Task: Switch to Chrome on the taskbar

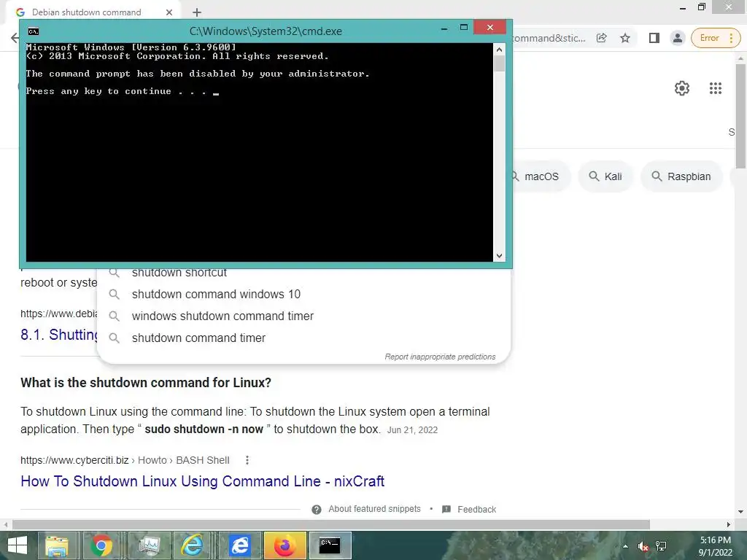Action: point(101,545)
